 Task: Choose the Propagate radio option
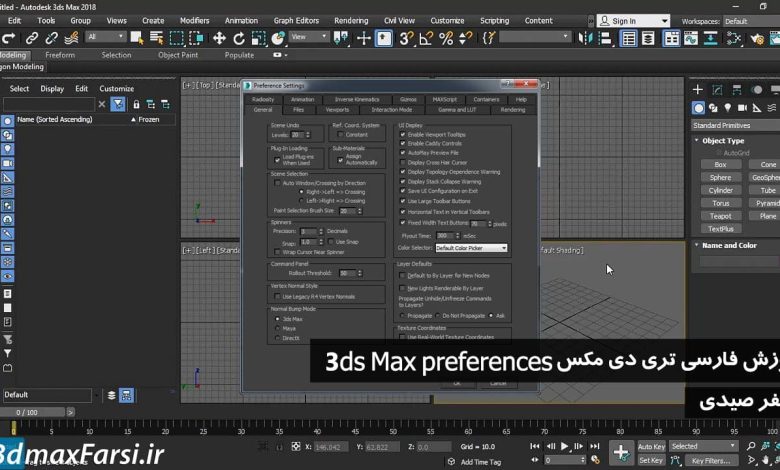coord(402,316)
